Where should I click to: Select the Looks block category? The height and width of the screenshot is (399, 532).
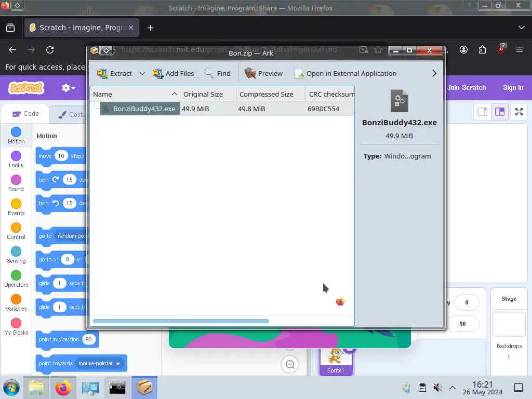coord(16,159)
